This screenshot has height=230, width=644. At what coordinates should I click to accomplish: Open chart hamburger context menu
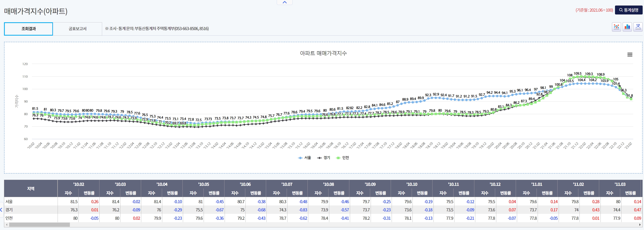(x=630, y=55)
